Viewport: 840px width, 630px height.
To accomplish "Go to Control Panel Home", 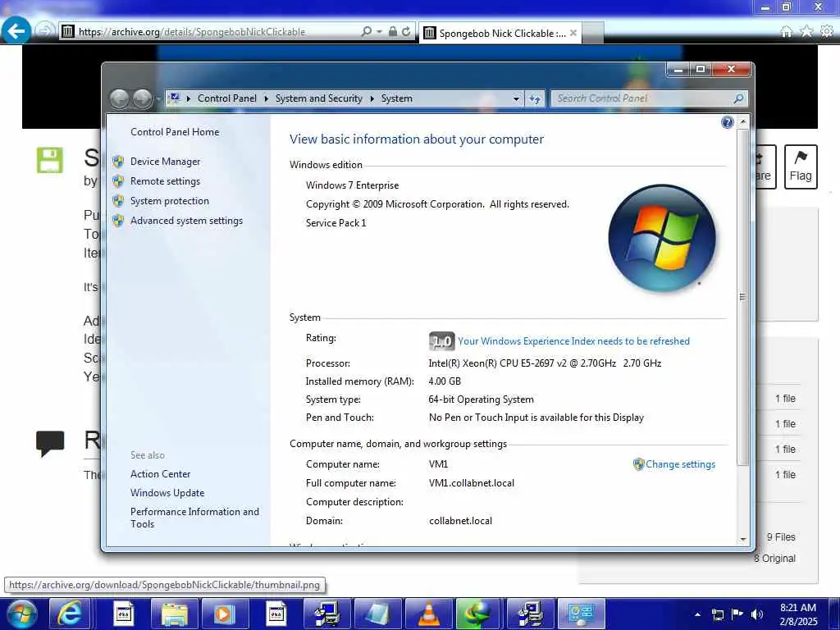I will pyautogui.click(x=175, y=132).
